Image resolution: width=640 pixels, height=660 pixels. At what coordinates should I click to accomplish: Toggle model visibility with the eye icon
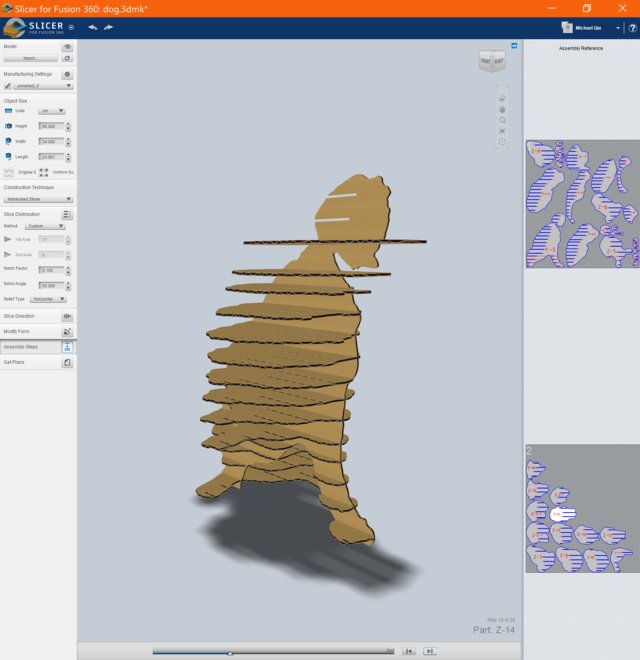pos(67,47)
